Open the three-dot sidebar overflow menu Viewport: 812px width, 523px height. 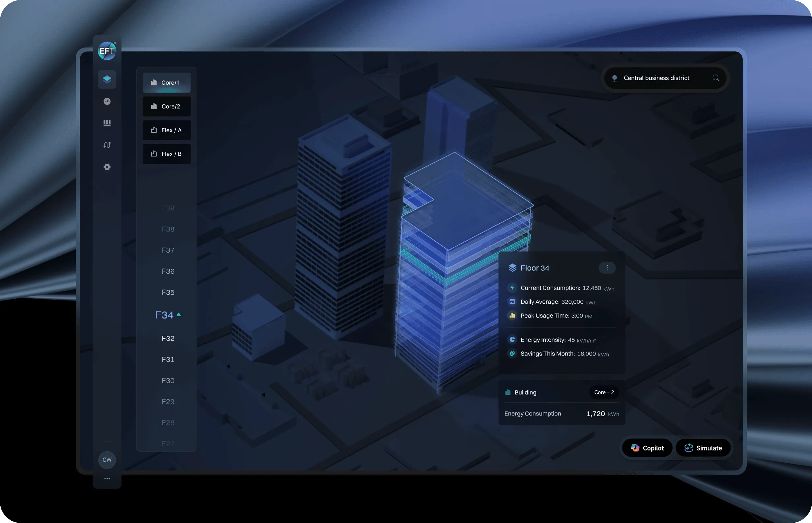coord(107,478)
